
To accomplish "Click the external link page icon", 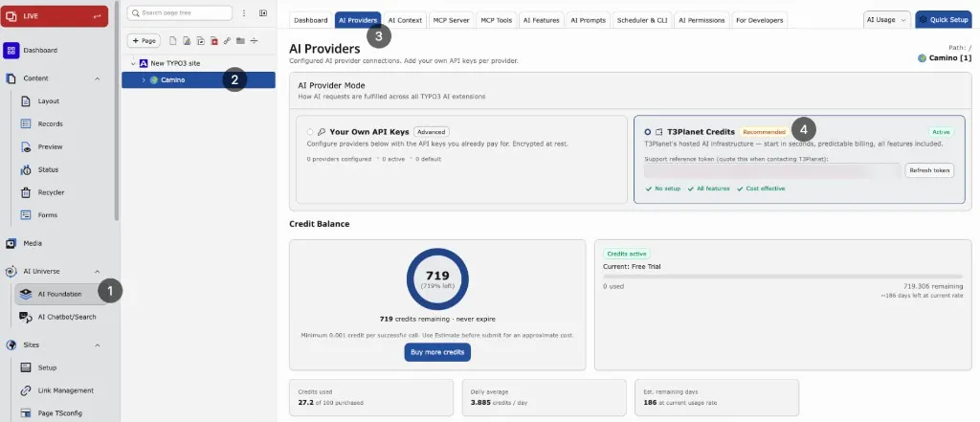I will click(227, 40).
